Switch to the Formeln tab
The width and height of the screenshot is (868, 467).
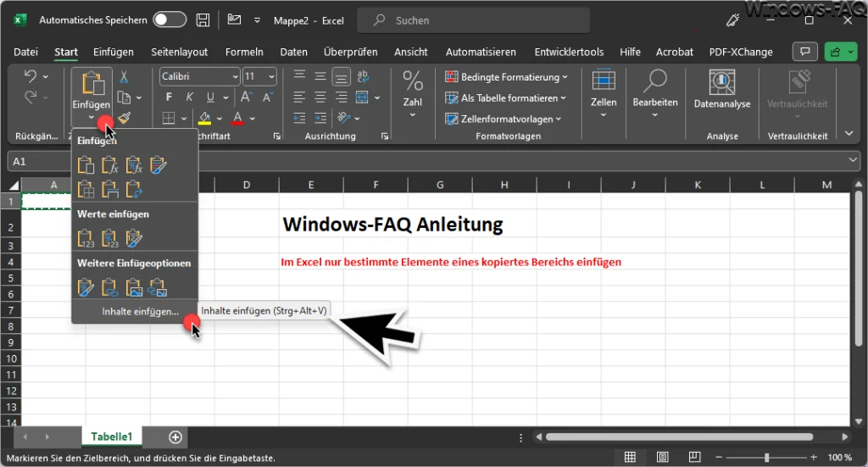pos(244,52)
